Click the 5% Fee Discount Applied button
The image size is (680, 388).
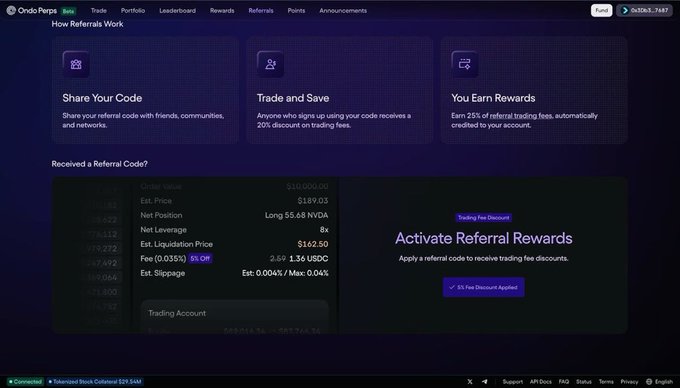(484, 287)
